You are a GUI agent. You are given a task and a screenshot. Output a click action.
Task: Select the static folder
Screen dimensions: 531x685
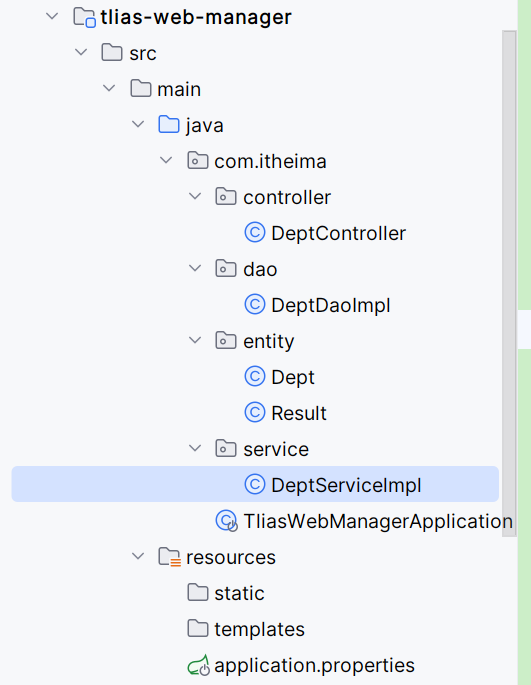(x=239, y=593)
